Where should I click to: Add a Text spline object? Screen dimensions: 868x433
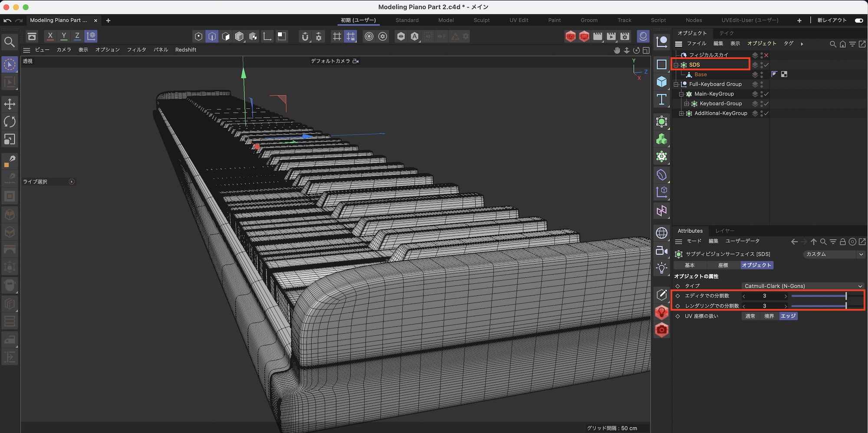661,99
